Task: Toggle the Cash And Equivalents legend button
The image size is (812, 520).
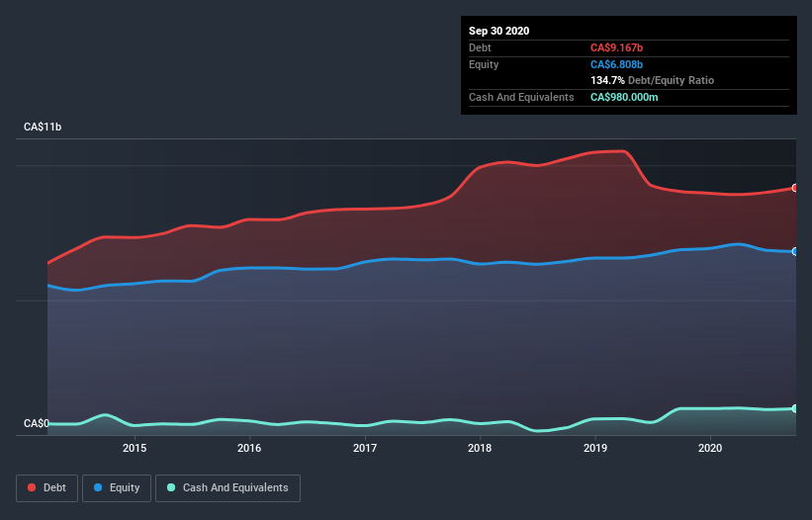Action: point(227,488)
